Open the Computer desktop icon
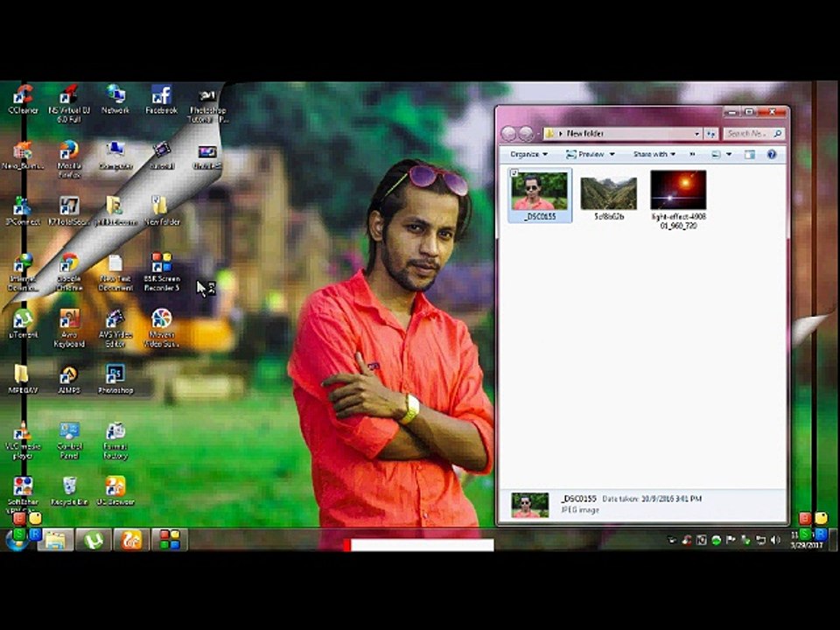This screenshot has width=840, height=630. [115, 156]
